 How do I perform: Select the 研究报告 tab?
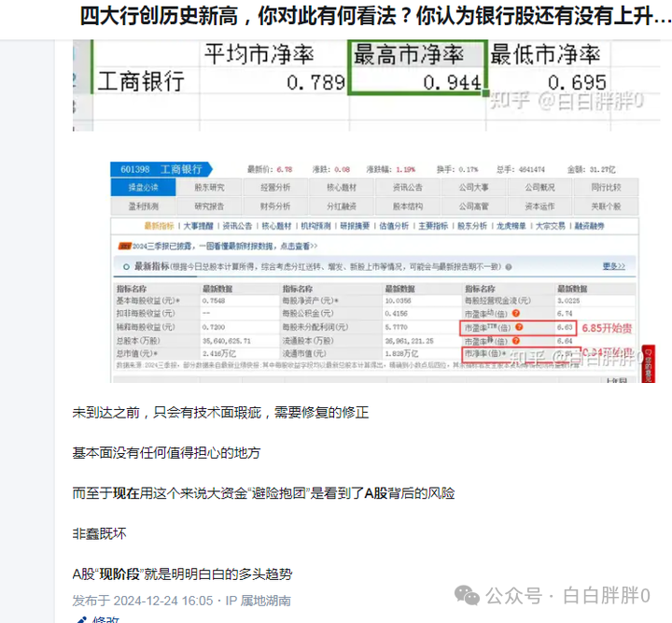coord(209,206)
